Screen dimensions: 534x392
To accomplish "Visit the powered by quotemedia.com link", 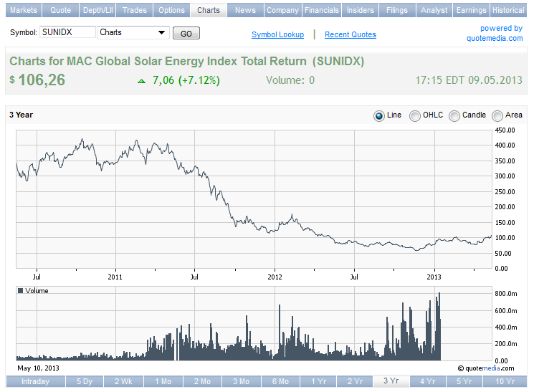I will [x=495, y=33].
